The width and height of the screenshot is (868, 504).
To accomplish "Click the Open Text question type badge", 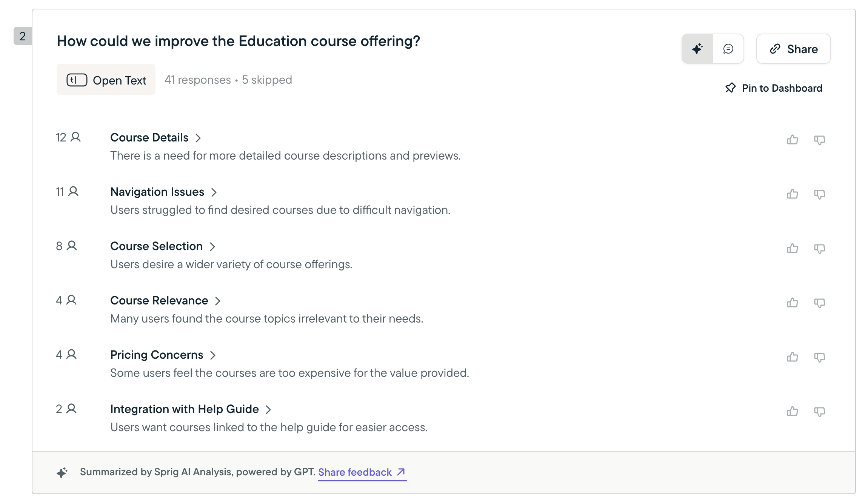I will pyautogui.click(x=106, y=80).
